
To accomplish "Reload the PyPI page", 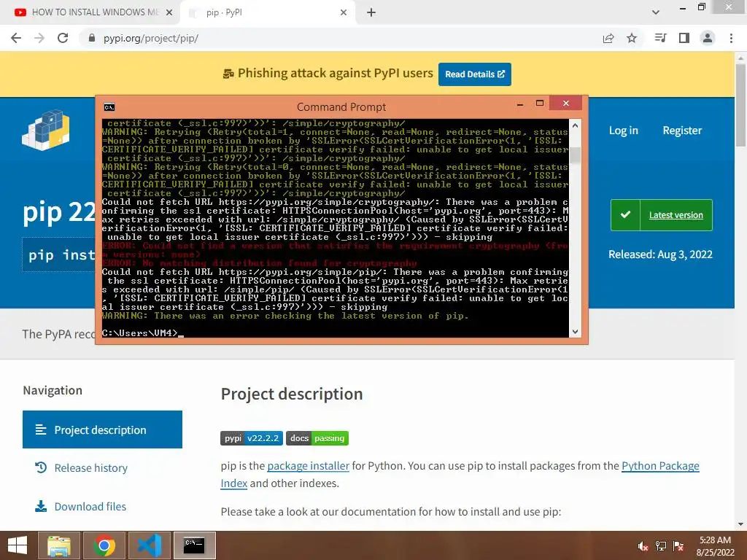I will 63,38.
